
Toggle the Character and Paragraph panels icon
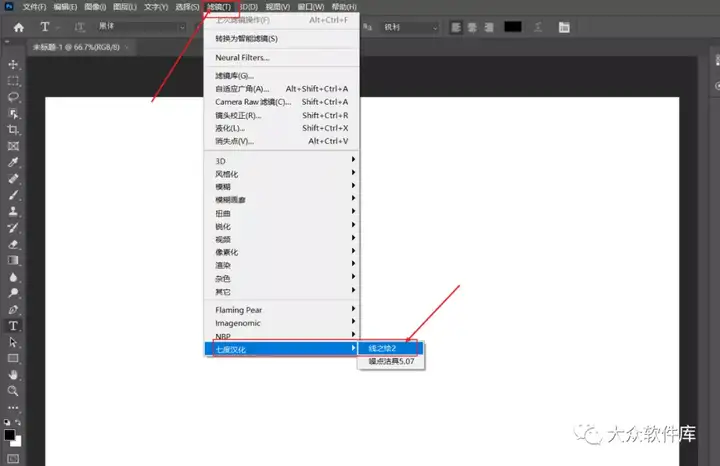pos(564,27)
